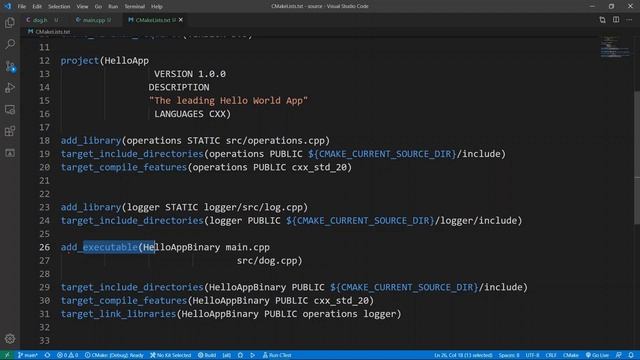The width and height of the screenshot is (640, 360).
Task: Click the debug bug icon in status bar
Action: coord(240,355)
